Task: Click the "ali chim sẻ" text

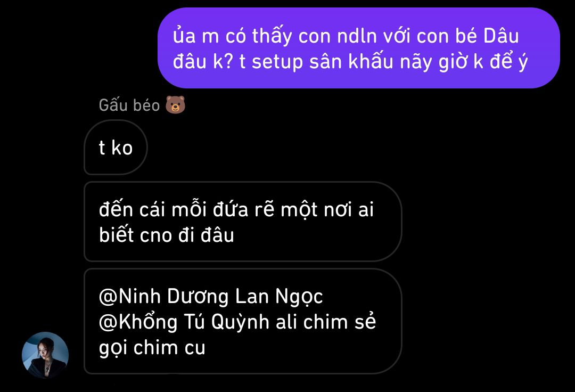Action: pyautogui.click(x=326, y=322)
